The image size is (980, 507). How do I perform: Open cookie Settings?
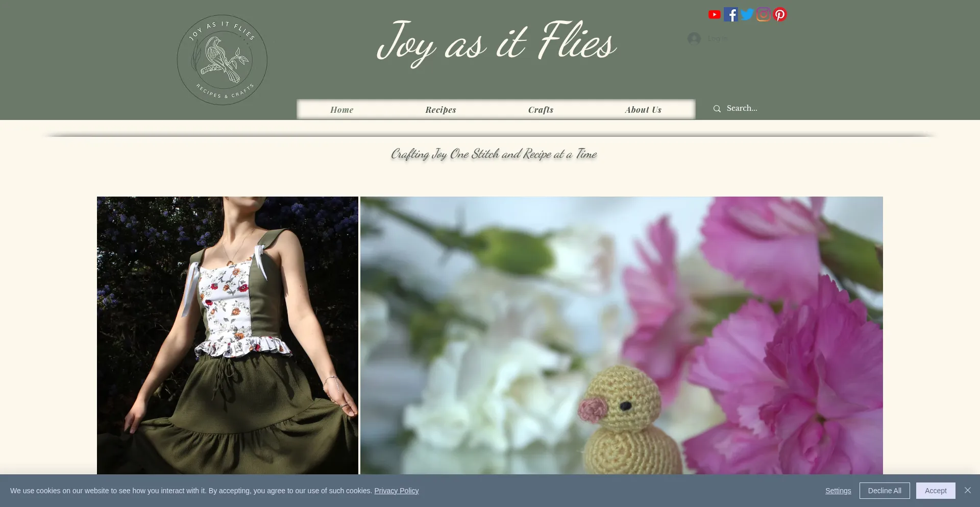coord(838,490)
